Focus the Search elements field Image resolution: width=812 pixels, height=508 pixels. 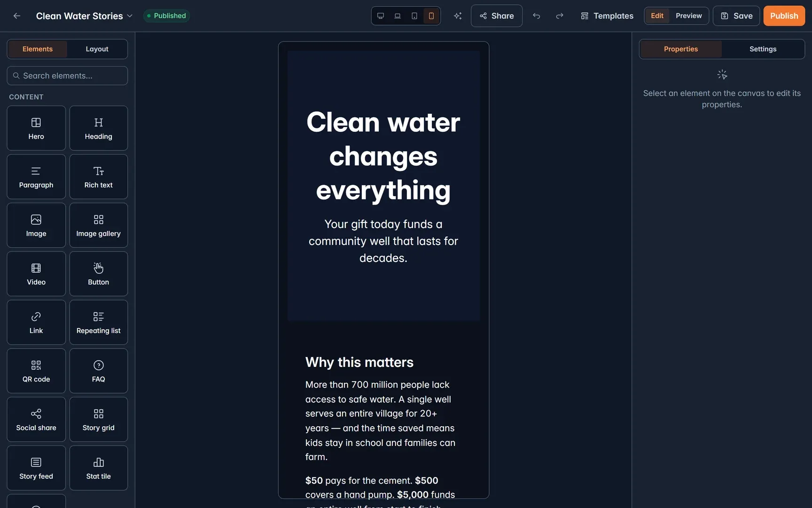(x=67, y=76)
